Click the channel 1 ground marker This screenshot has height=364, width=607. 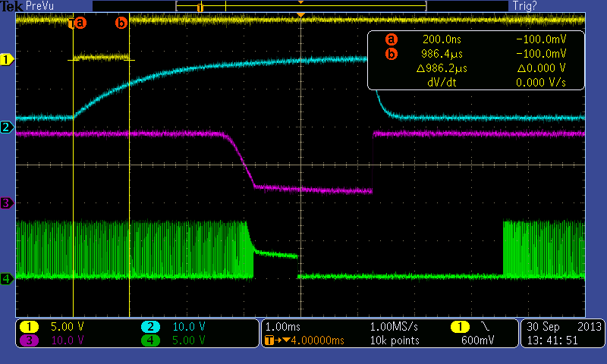click(7, 60)
